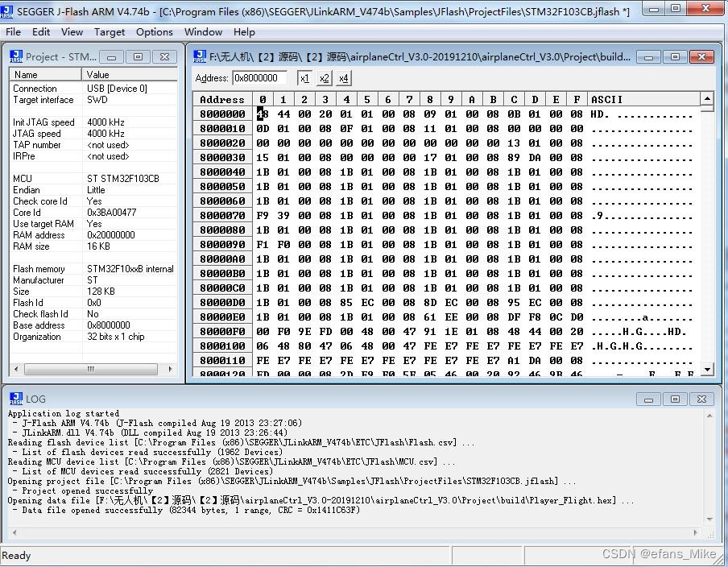Select the Init JTAG speed 4000 kHz value
Image resolution: width=728 pixels, height=567 pixels.
click(105, 122)
